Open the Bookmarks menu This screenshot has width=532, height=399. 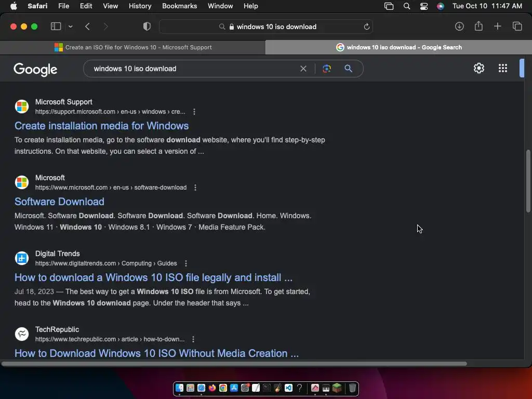tap(179, 6)
